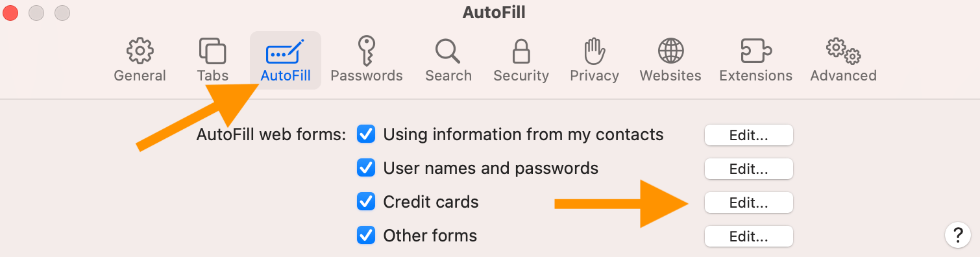Edit saved user names and passwords

749,169
